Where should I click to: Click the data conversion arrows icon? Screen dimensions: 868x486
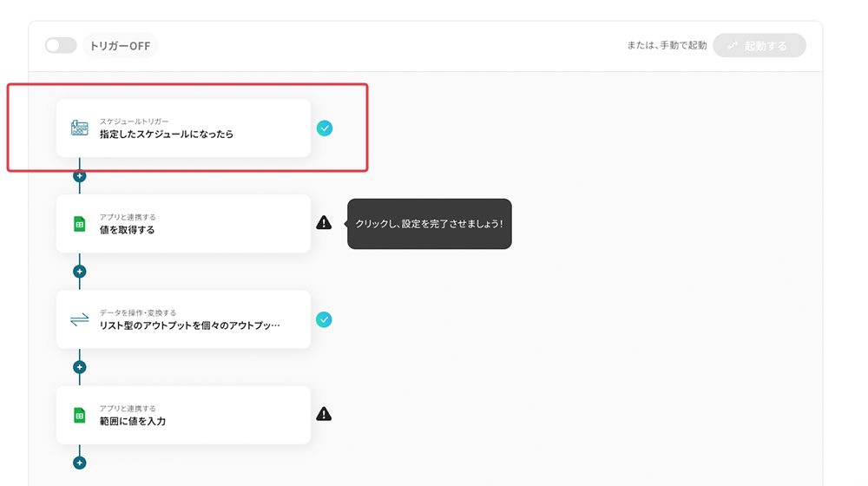(80, 319)
